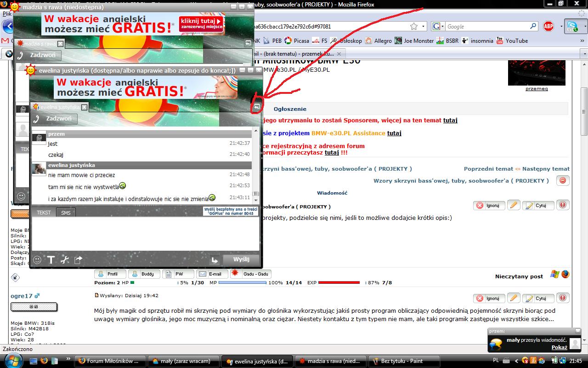Open the chat tools wrench icon

click(65, 260)
